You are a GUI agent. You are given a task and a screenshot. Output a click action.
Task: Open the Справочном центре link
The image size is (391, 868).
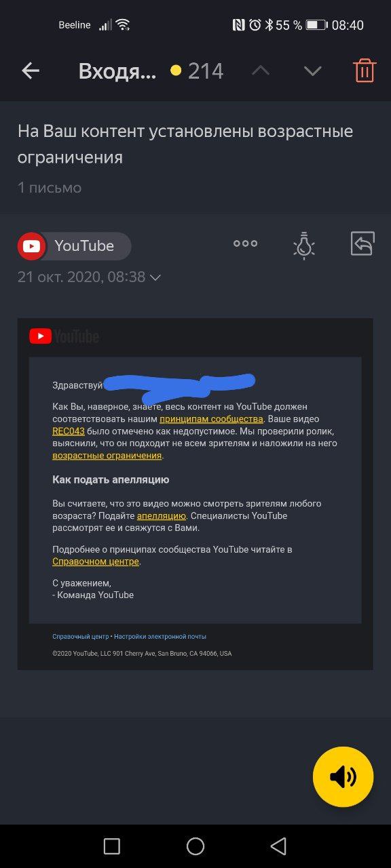pyautogui.click(x=96, y=561)
